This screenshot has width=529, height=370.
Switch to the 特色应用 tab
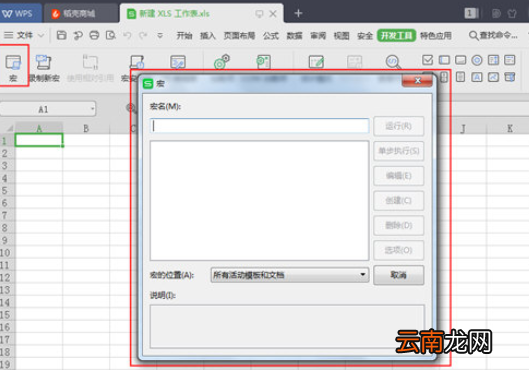coord(436,35)
